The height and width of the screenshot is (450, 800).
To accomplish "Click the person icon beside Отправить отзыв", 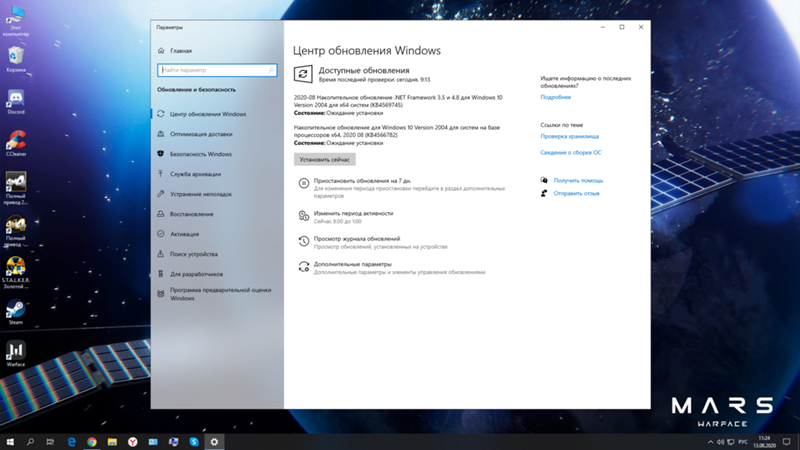I will (544, 193).
